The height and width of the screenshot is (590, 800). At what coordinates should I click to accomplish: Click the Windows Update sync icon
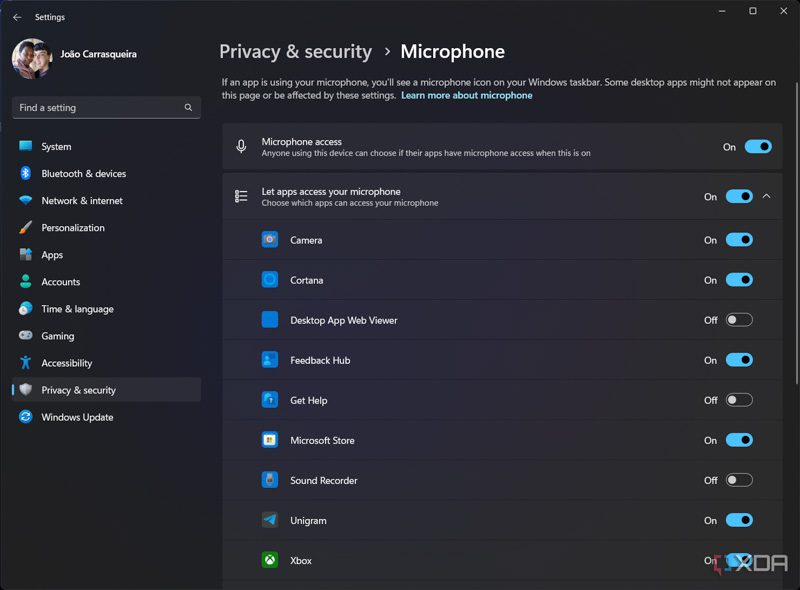point(26,416)
